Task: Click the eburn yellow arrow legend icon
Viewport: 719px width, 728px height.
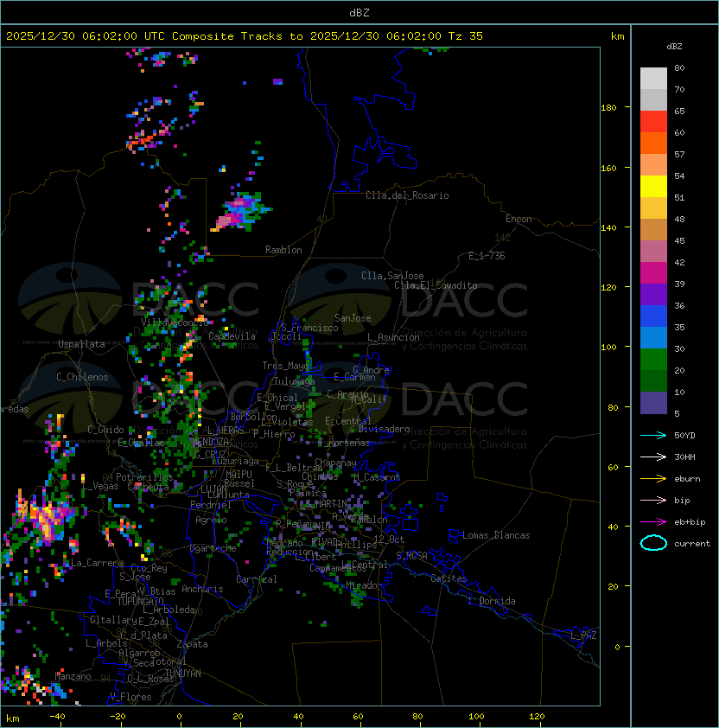Action: point(653,479)
